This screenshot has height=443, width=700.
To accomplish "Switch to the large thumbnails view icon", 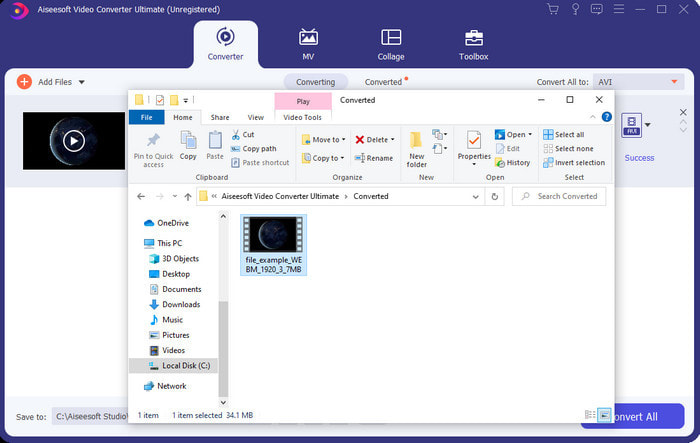I will coord(604,415).
